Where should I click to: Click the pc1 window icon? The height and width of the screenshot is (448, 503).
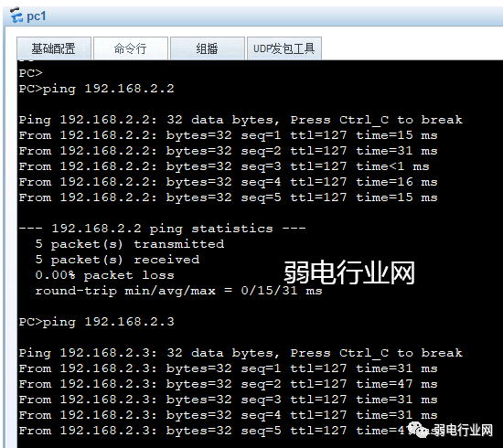(x=16, y=15)
